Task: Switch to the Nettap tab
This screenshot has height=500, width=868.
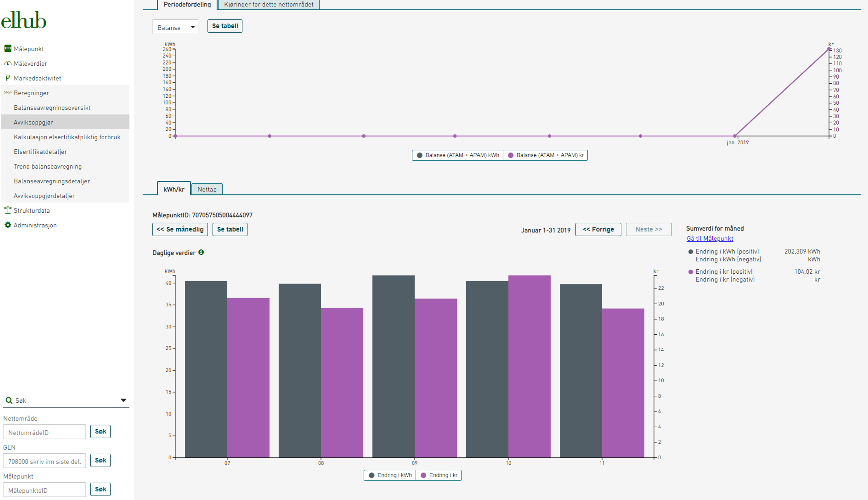Action: pyautogui.click(x=207, y=189)
